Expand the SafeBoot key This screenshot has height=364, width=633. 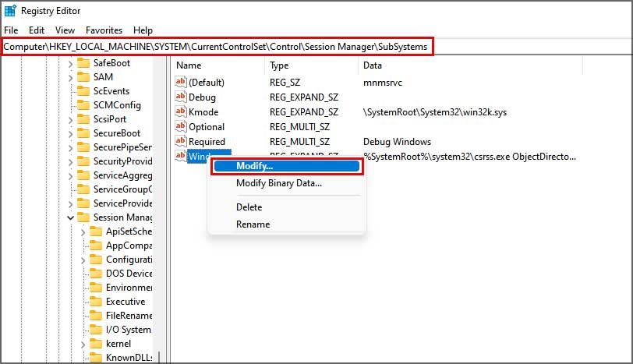70,64
